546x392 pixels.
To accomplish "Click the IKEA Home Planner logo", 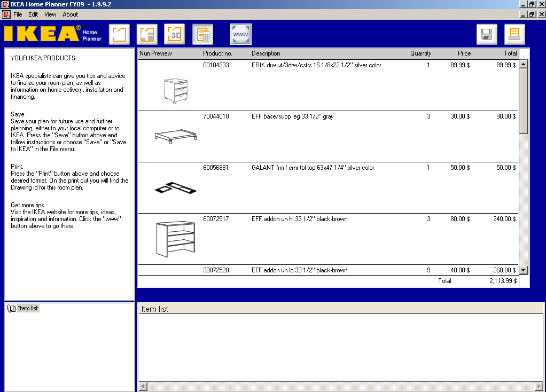I will [x=52, y=34].
